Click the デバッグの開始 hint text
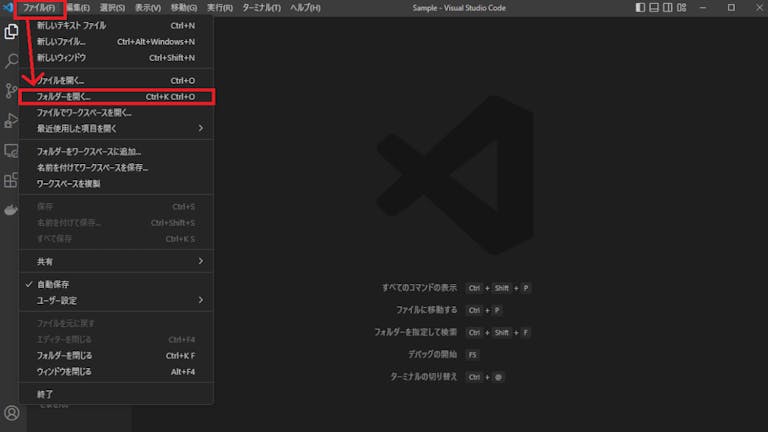Viewport: 768px width, 432px height. click(432, 354)
